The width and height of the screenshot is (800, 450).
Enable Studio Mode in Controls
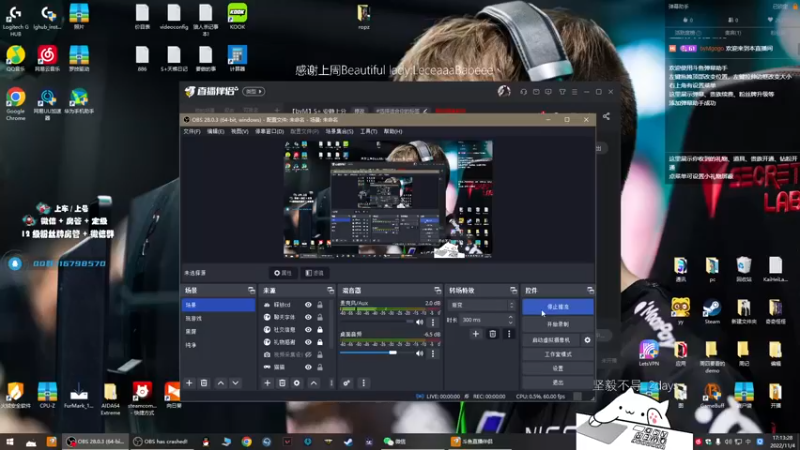click(x=558, y=354)
